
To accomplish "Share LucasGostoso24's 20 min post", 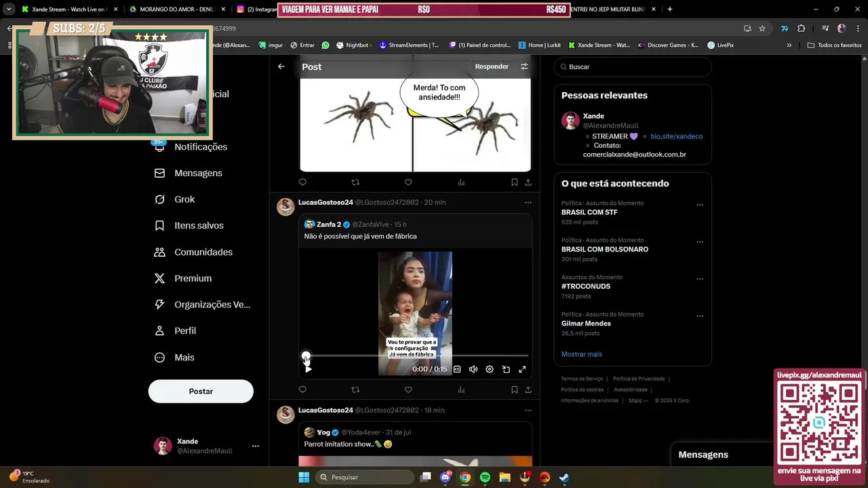I will point(528,390).
